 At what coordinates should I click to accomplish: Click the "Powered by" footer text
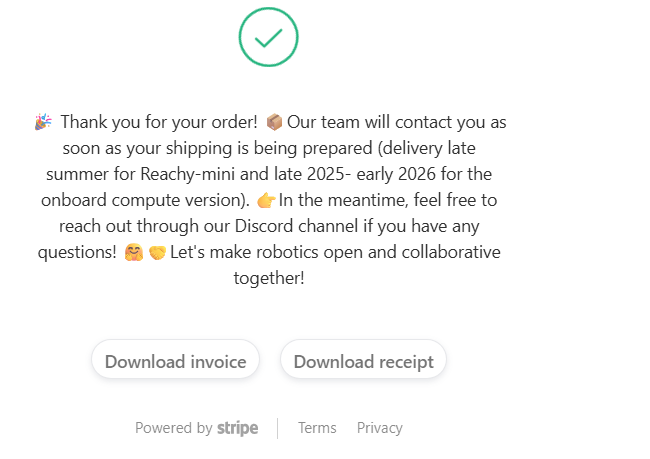(x=173, y=428)
